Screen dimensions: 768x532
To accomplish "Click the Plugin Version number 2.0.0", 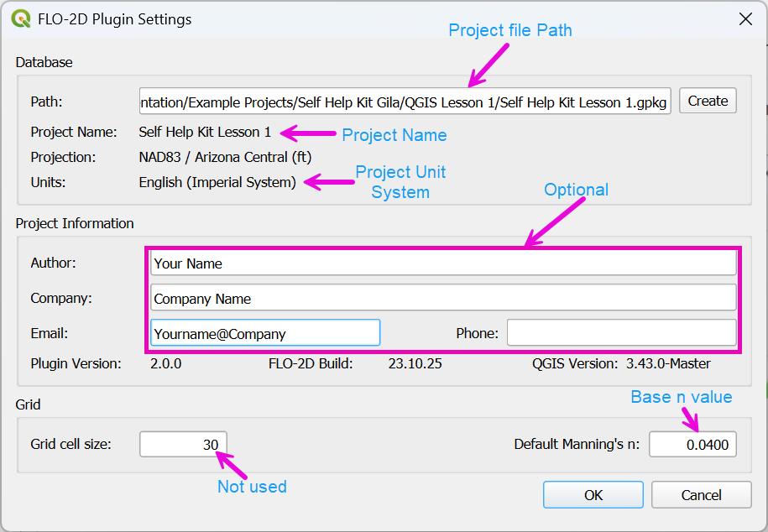I will coord(165,363).
